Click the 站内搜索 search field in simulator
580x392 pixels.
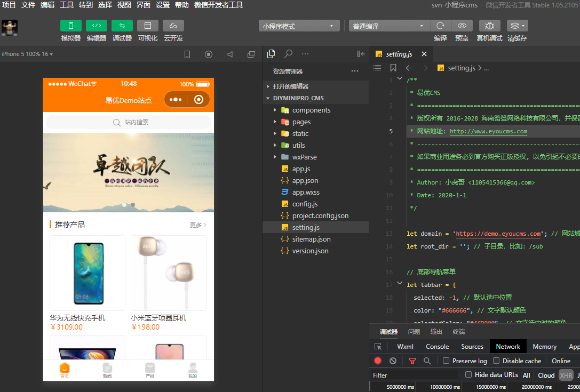129,122
